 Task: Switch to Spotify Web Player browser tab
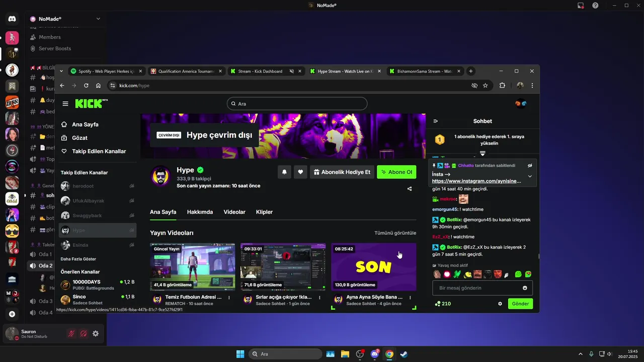pyautogui.click(x=106, y=71)
